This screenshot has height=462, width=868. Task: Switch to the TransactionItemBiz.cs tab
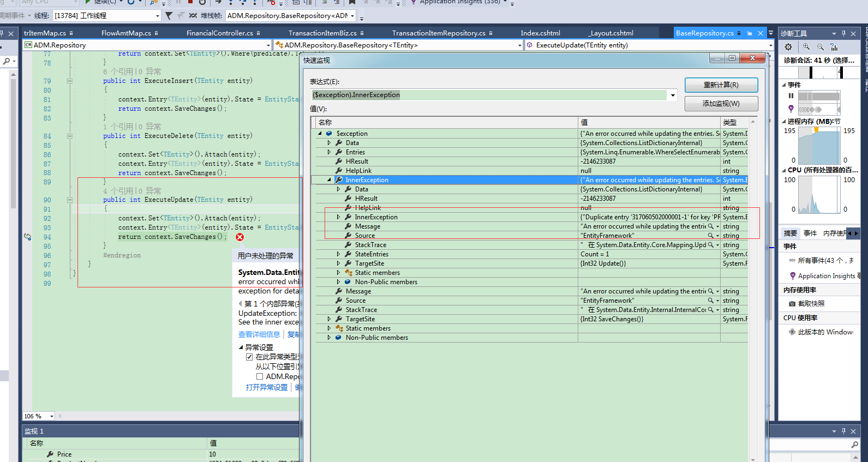(x=322, y=33)
